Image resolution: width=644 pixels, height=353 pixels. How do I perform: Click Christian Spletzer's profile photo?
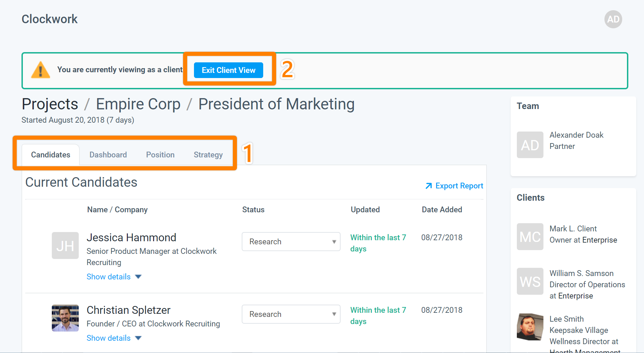pos(65,318)
